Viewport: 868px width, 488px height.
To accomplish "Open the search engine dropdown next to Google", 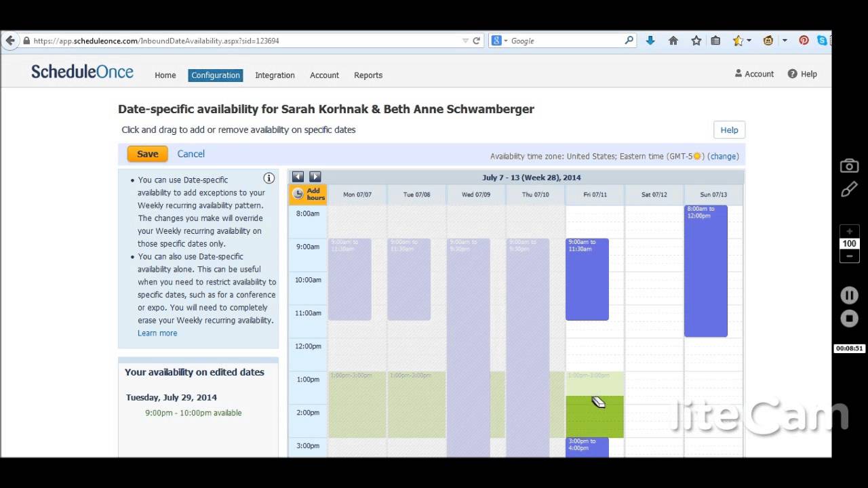I will coord(499,41).
